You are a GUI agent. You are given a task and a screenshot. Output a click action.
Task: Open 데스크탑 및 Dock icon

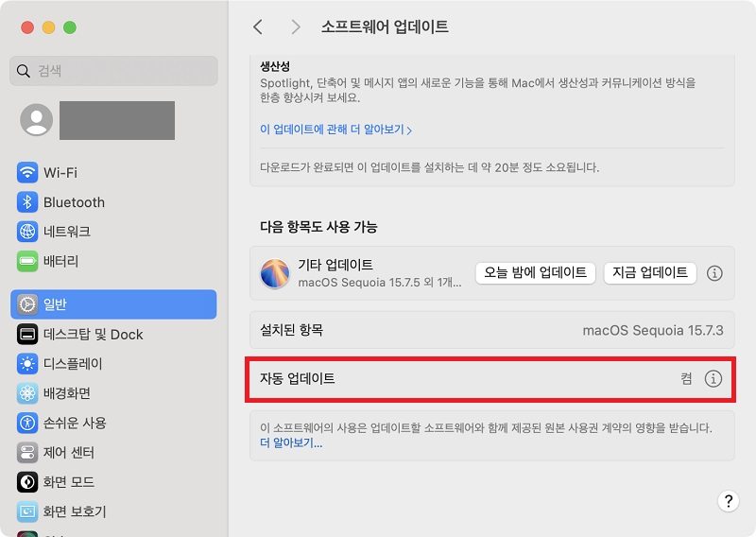[27, 334]
